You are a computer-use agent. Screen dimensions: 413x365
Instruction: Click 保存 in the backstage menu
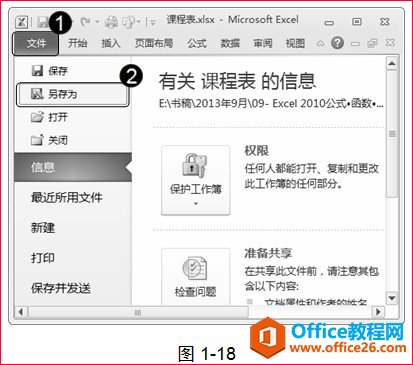(49, 71)
